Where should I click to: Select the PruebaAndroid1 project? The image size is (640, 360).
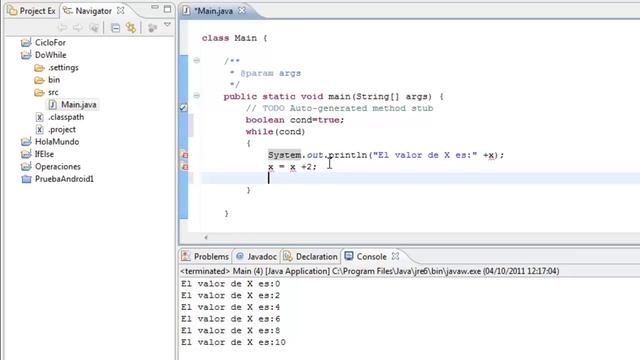click(x=64, y=179)
